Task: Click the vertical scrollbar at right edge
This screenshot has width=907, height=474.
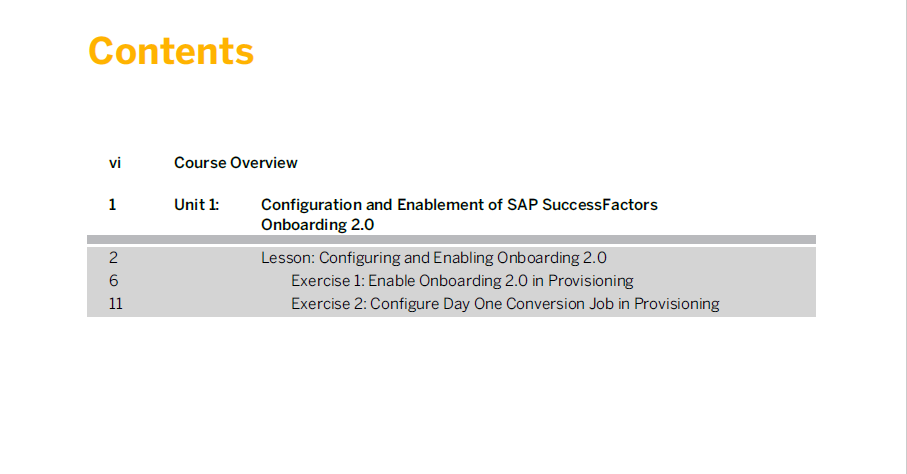Action: click(905, 237)
